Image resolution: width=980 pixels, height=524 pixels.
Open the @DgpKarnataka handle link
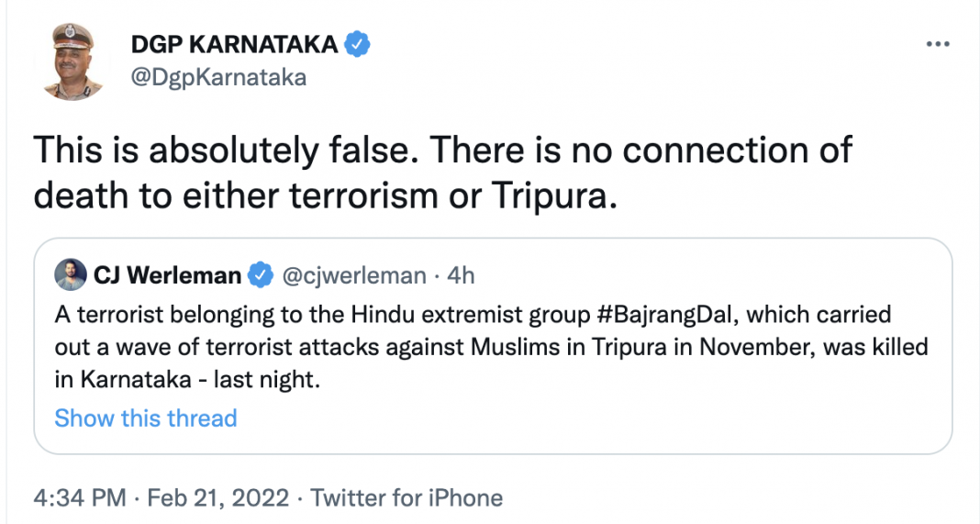point(218,77)
